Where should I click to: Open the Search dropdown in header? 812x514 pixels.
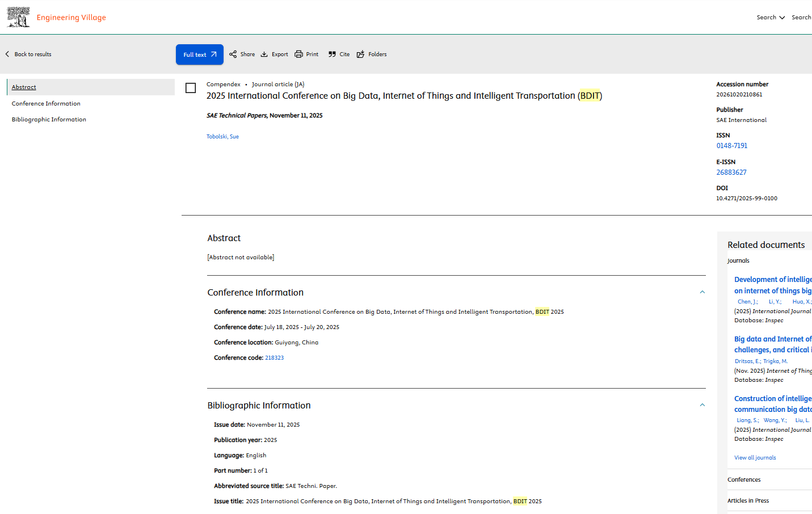click(771, 18)
